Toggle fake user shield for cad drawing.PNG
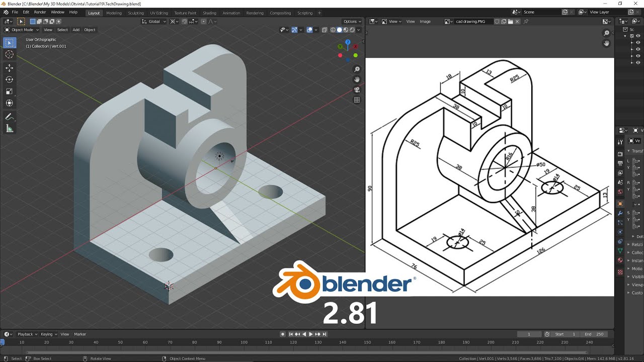 pyautogui.click(x=497, y=22)
